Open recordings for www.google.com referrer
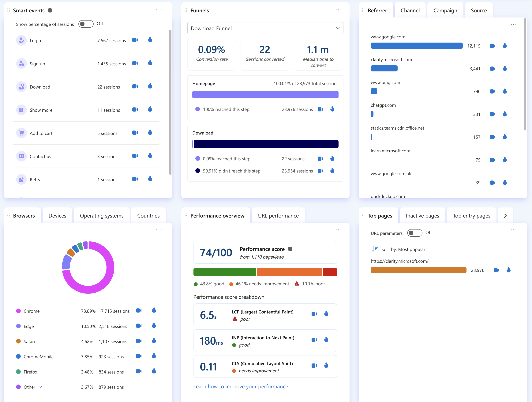Viewport: 532px width, 402px height. (x=492, y=46)
